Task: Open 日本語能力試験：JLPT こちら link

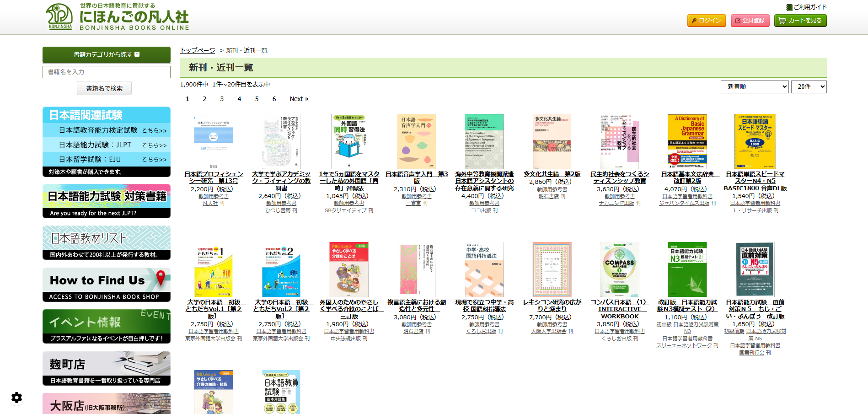Action: (x=107, y=145)
